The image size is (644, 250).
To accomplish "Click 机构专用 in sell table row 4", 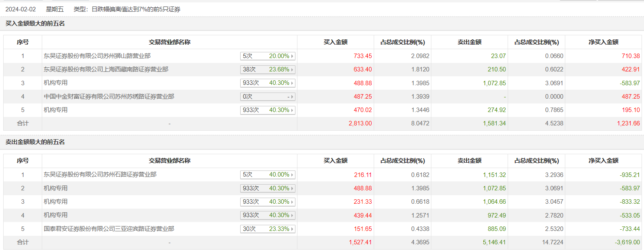I will click(x=56, y=215).
